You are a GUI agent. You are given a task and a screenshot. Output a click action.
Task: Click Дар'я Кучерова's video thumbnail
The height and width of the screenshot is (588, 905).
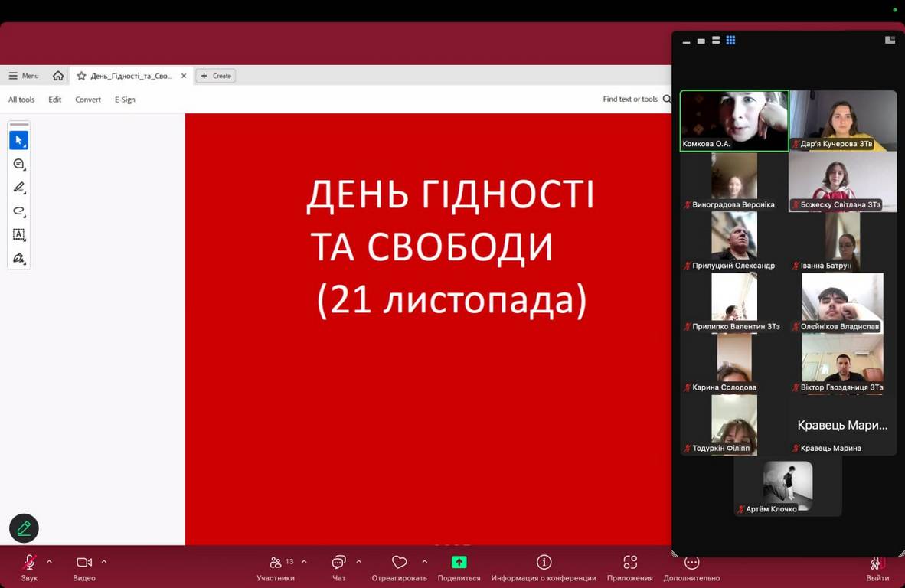tap(842, 119)
